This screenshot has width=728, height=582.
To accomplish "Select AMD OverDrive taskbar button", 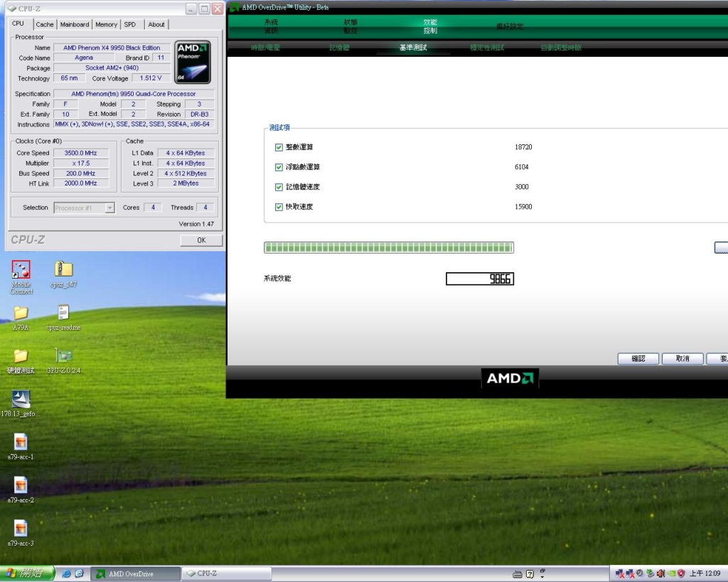I will coord(135,574).
